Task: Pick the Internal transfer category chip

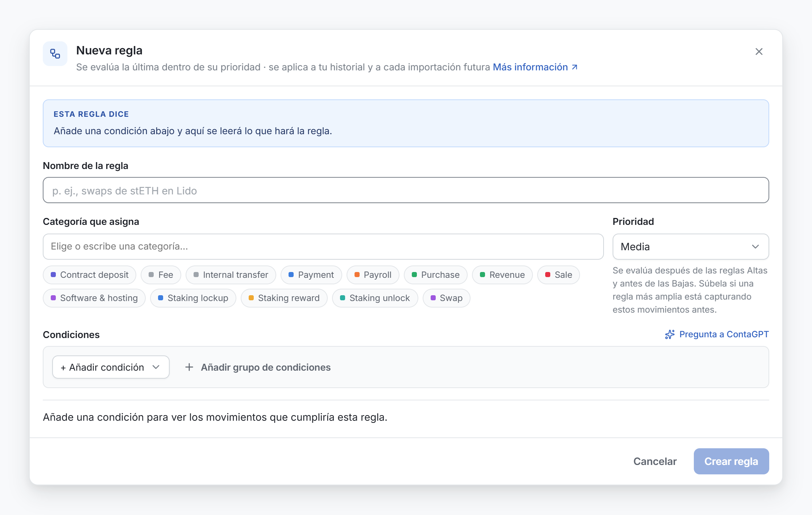Action: click(231, 275)
